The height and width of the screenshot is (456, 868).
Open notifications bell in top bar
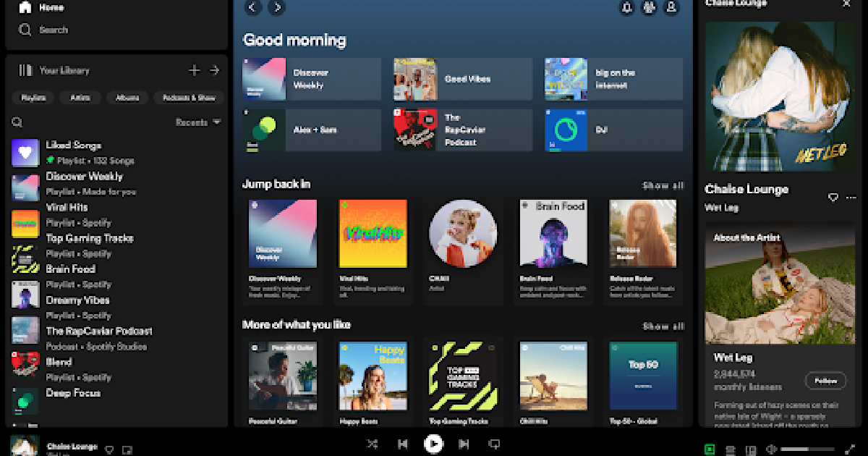pos(627,7)
